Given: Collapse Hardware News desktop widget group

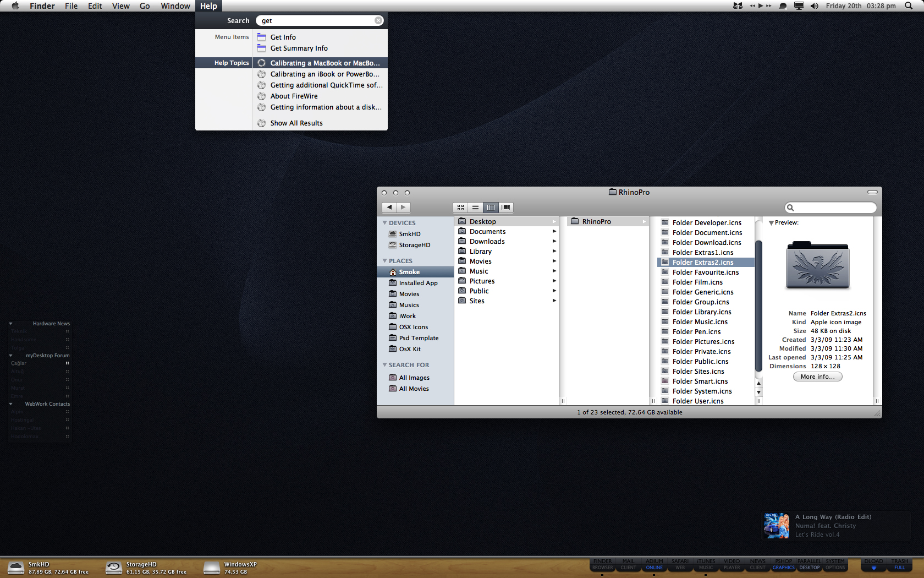Looking at the screenshot, I should click(x=10, y=324).
